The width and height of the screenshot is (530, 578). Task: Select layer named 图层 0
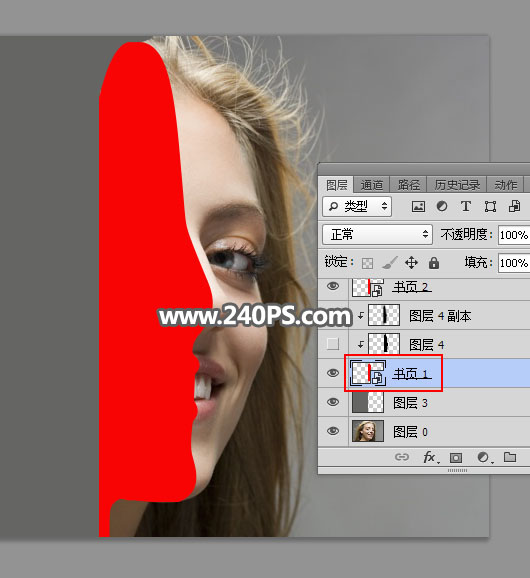(x=410, y=431)
